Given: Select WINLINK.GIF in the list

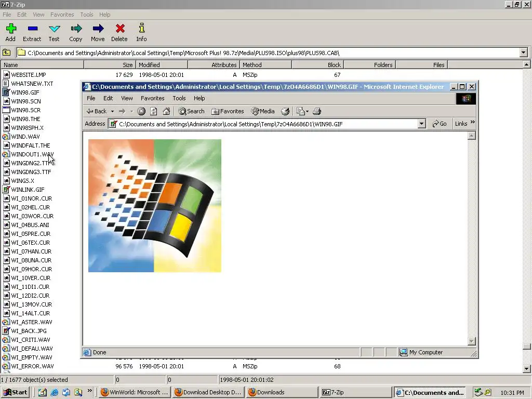Looking at the screenshot, I should [x=28, y=190].
